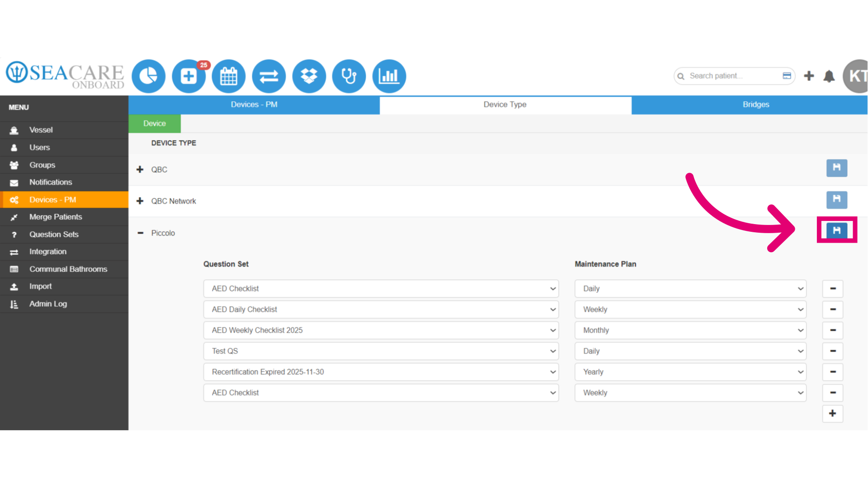Click the card icon inside search field
868x488 pixels.
pos(787,76)
